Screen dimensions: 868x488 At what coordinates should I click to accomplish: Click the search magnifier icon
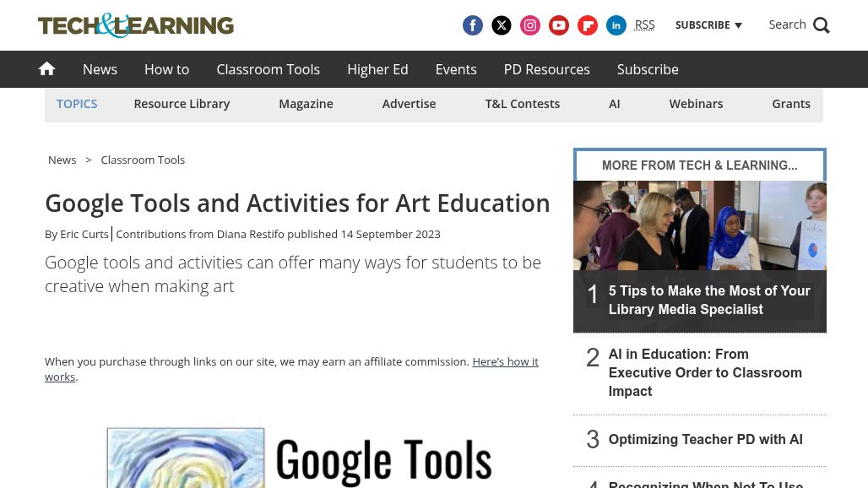[x=821, y=25]
